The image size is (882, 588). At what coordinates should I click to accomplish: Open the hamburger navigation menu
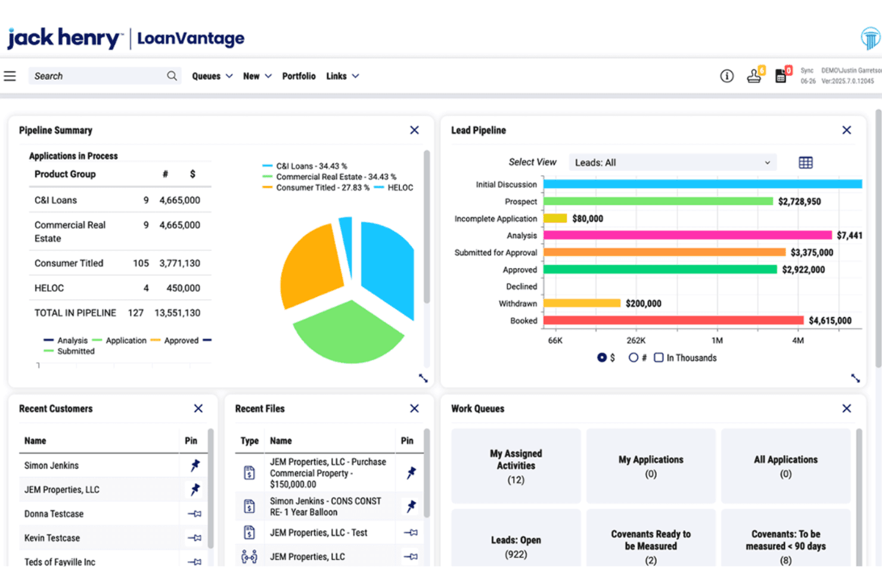[x=10, y=76]
